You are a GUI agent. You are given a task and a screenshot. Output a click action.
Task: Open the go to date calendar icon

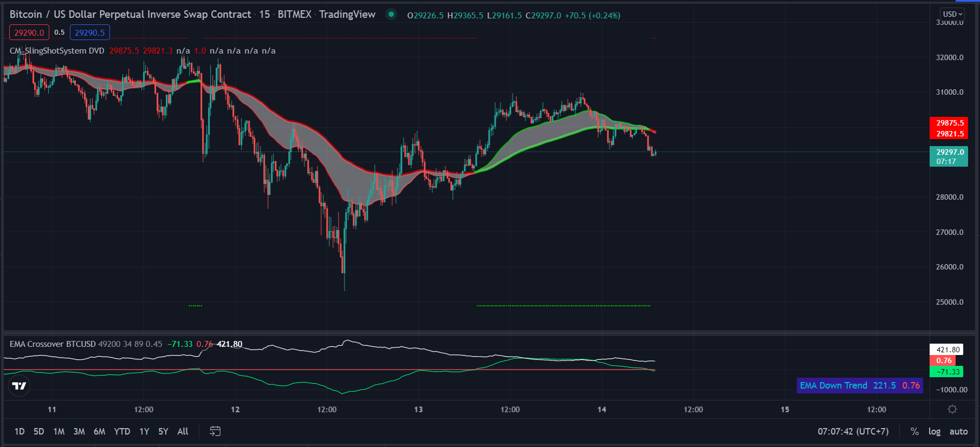pyautogui.click(x=215, y=431)
